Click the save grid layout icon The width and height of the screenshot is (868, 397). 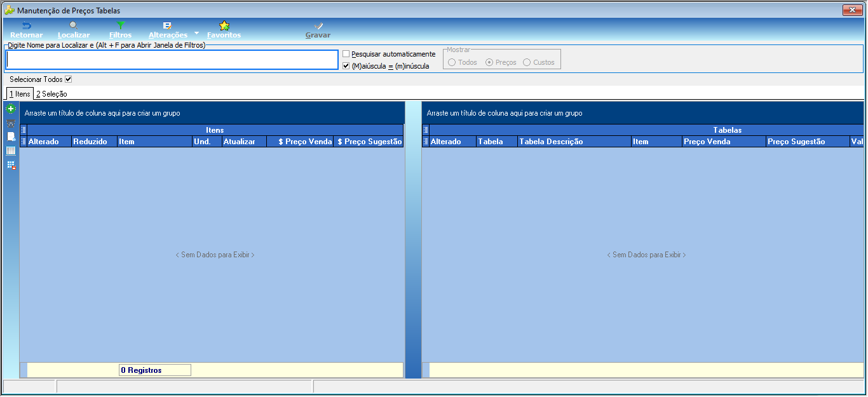pyautogui.click(x=11, y=165)
